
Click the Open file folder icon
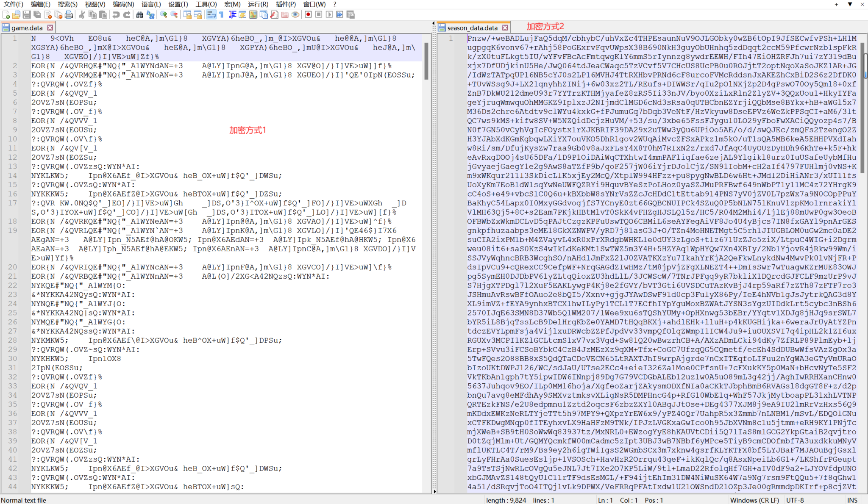[x=16, y=15]
